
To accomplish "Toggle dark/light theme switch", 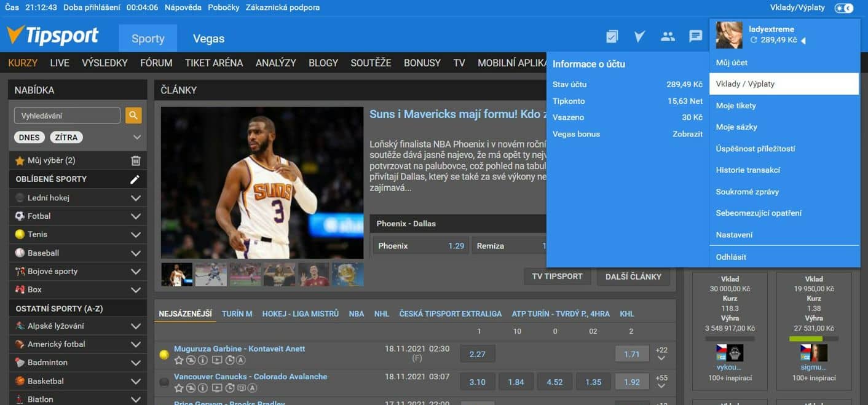I will pos(844,8).
